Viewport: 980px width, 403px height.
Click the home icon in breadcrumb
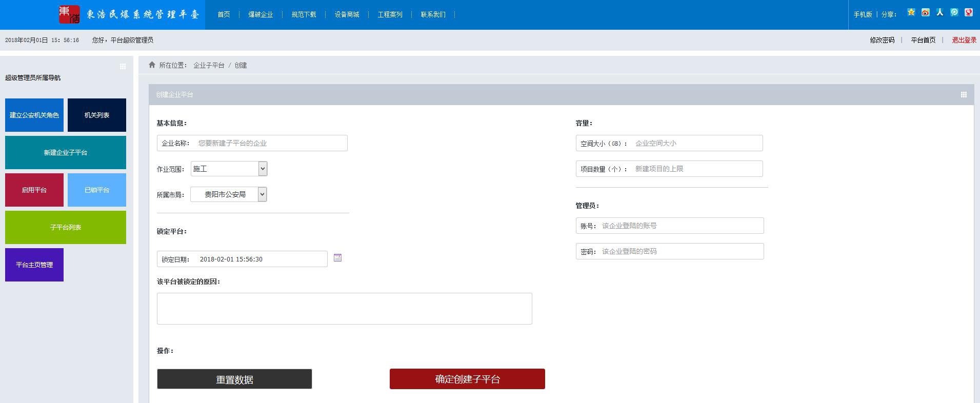pyautogui.click(x=152, y=65)
